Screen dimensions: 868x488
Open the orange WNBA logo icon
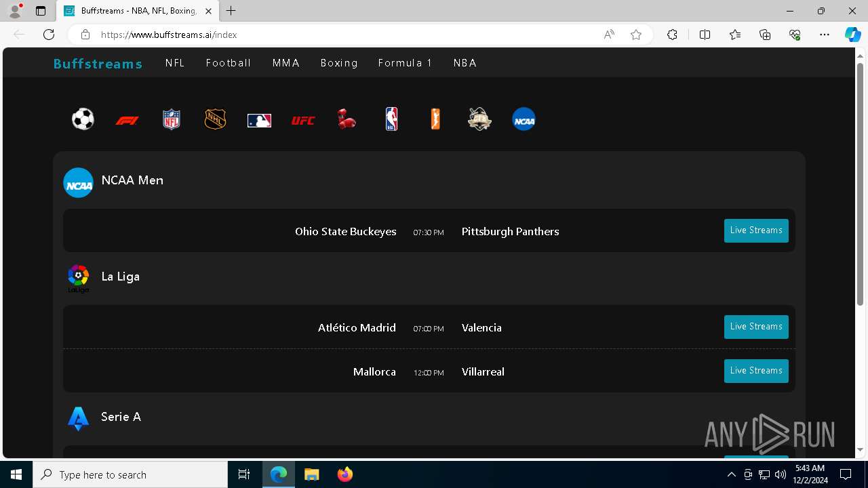tap(435, 119)
